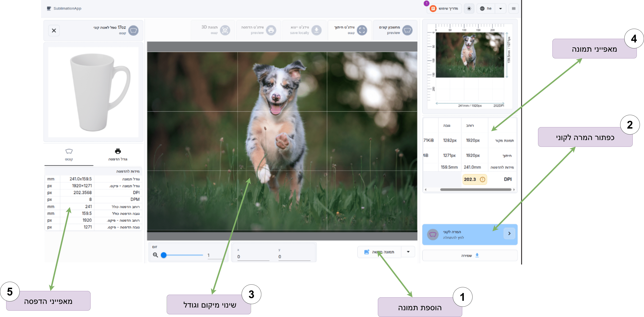Click the new image button
Viewport: 644px width, 317px height.
click(379, 252)
